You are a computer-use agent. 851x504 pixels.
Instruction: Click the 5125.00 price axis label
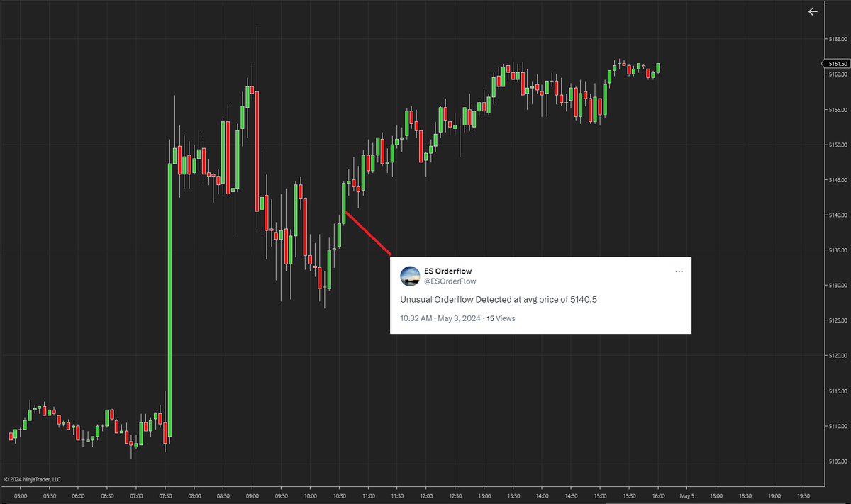(x=838, y=320)
